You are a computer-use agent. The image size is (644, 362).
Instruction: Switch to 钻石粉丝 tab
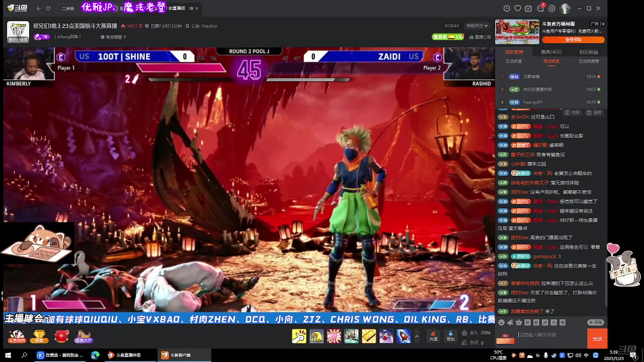pyautogui.click(x=589, y=52)
